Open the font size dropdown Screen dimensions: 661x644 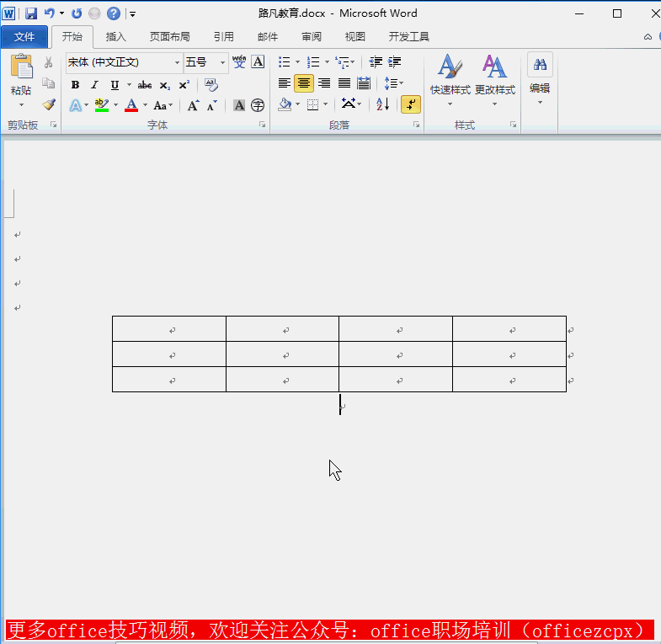(x=222, y=62)
